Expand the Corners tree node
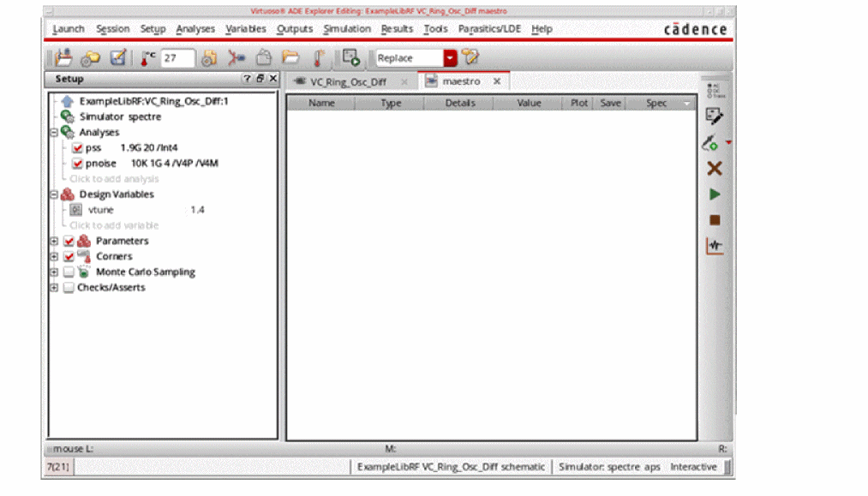This screenshot has height=496, width=868. point(54,256)
